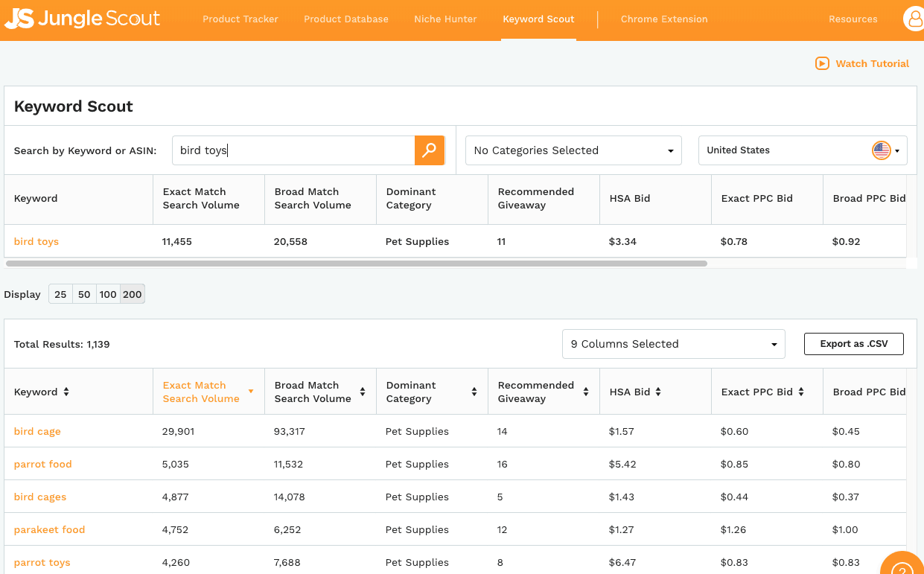Click the United States flag icon
This screenshot has width=924, height=574.
882,150
